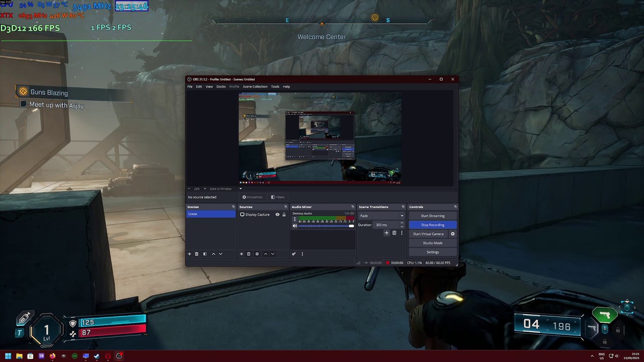This screenshot has width=644, height=362.
Task: Open File Explorer from taskbar
Action: 19,356
